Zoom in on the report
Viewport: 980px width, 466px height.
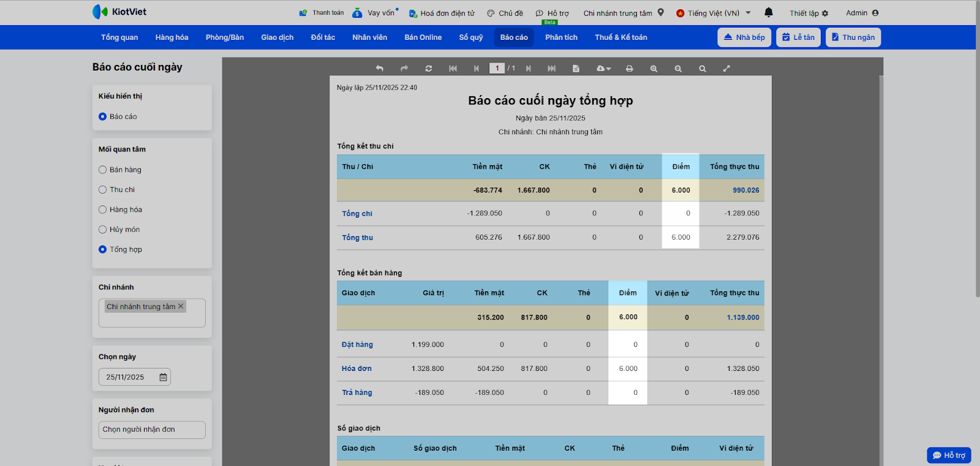pyautogui.click(x=654, y=69)
